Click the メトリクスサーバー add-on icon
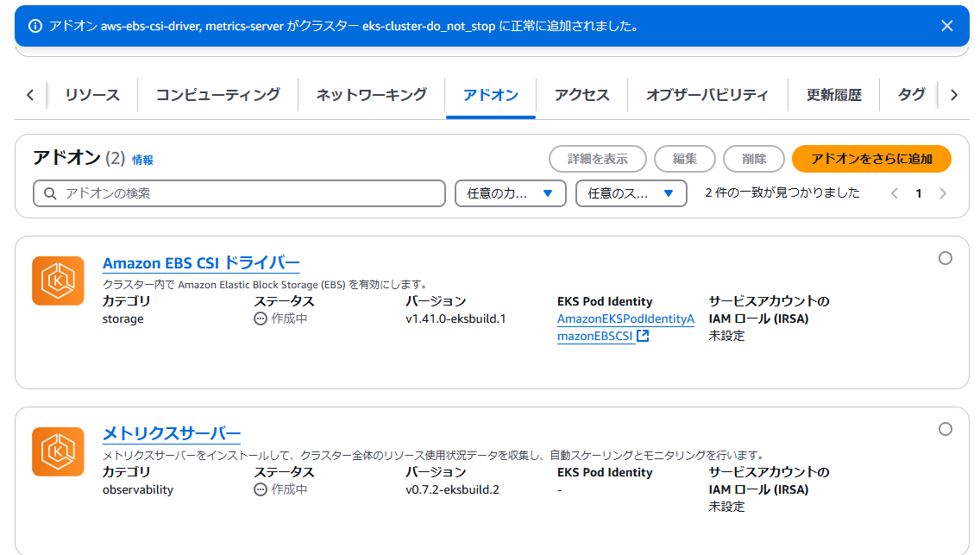The height and width of the screenshot is (555, 980). [x=58, y=451]
